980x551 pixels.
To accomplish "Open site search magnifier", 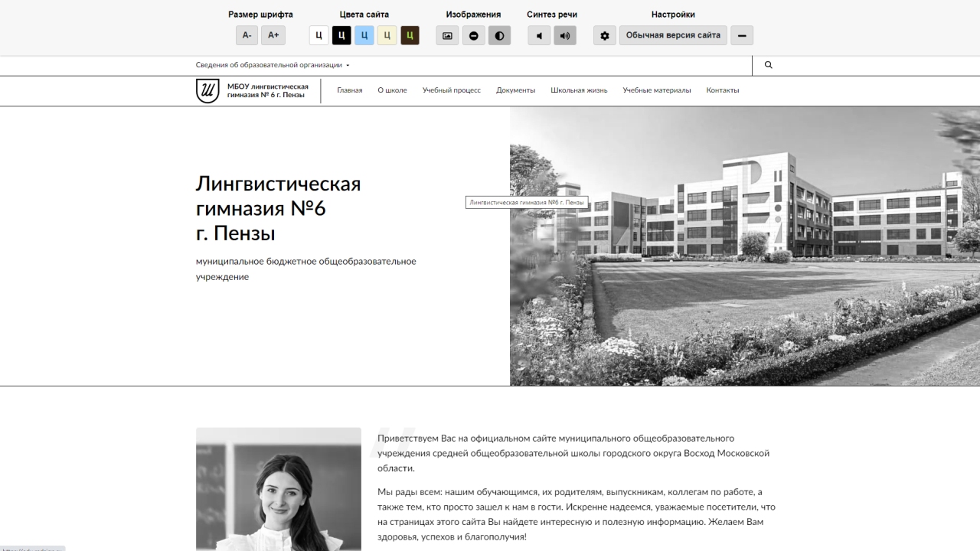I will point(769,65).
